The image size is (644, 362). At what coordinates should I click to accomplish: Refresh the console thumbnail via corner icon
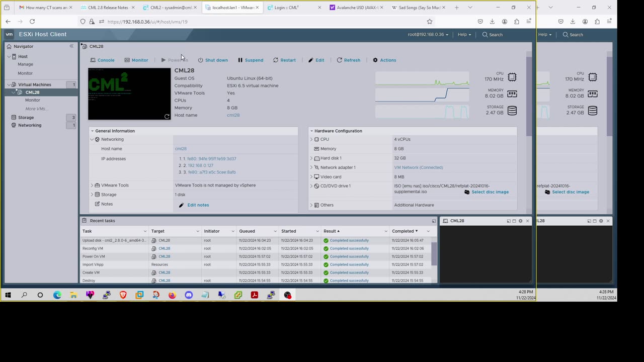(167, 116)
